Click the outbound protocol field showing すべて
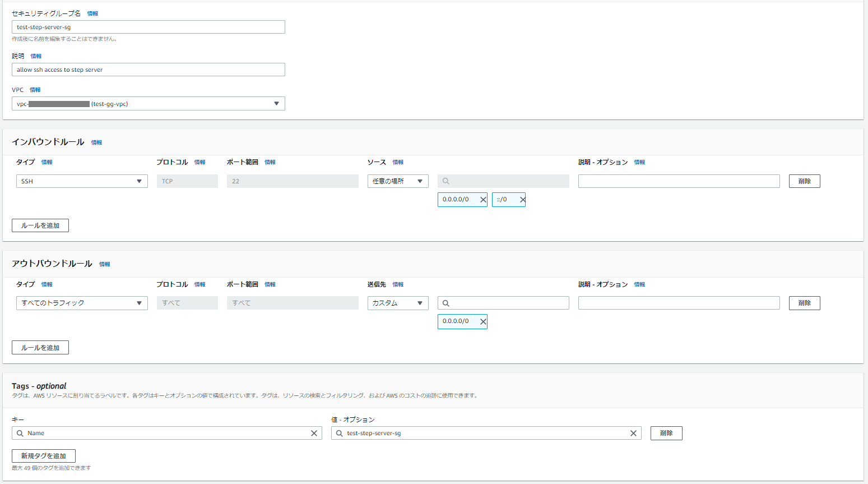Image resolution: width=868 pixels, height=484 pixels. [187, 303]
